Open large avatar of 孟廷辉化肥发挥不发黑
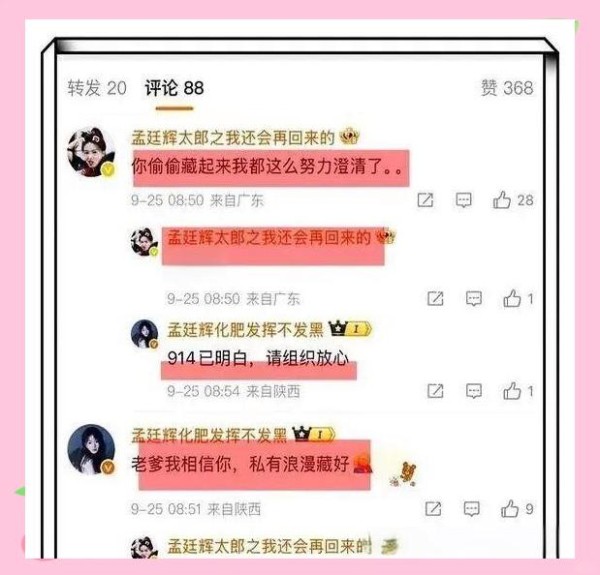 pos(91,449)
